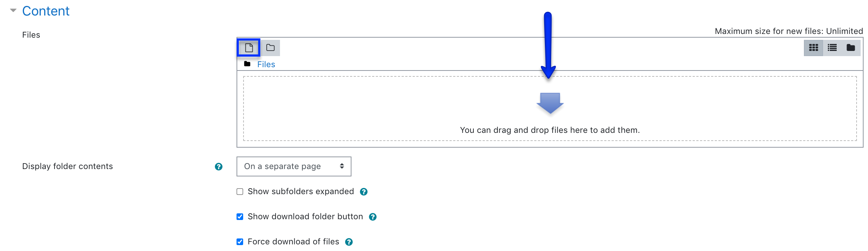
Task: Switch file view to details list
Action: [x=832, y=48]
